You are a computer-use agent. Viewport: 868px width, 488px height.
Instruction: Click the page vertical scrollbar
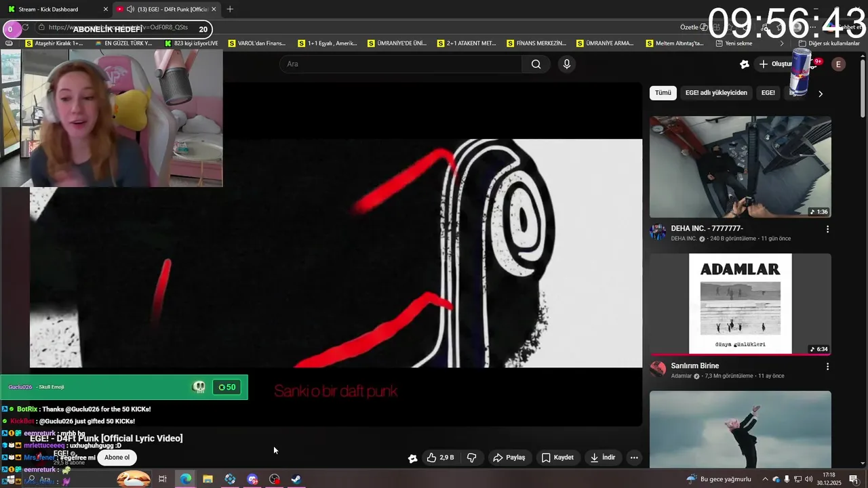coord(863,88)
